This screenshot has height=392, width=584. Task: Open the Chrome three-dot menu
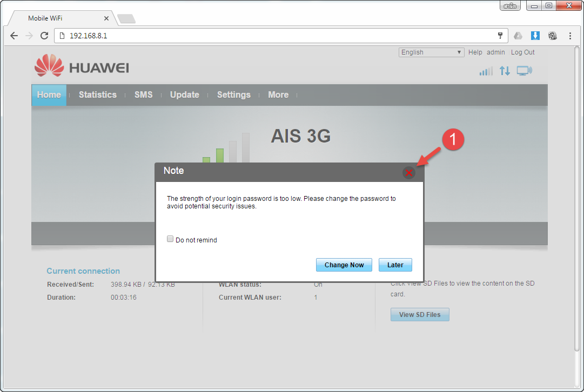[x=570, y=36]
